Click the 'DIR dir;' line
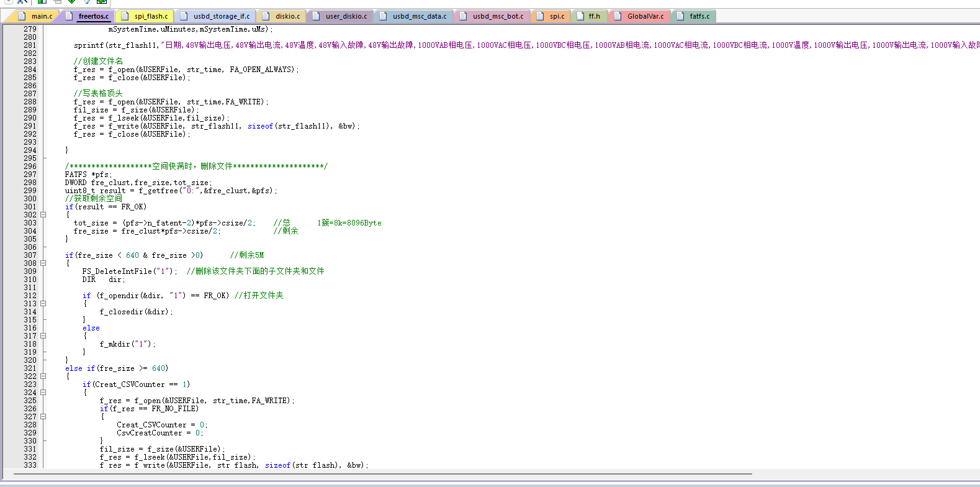The height and width of the screenshot is (487, 980). (104, 280)
